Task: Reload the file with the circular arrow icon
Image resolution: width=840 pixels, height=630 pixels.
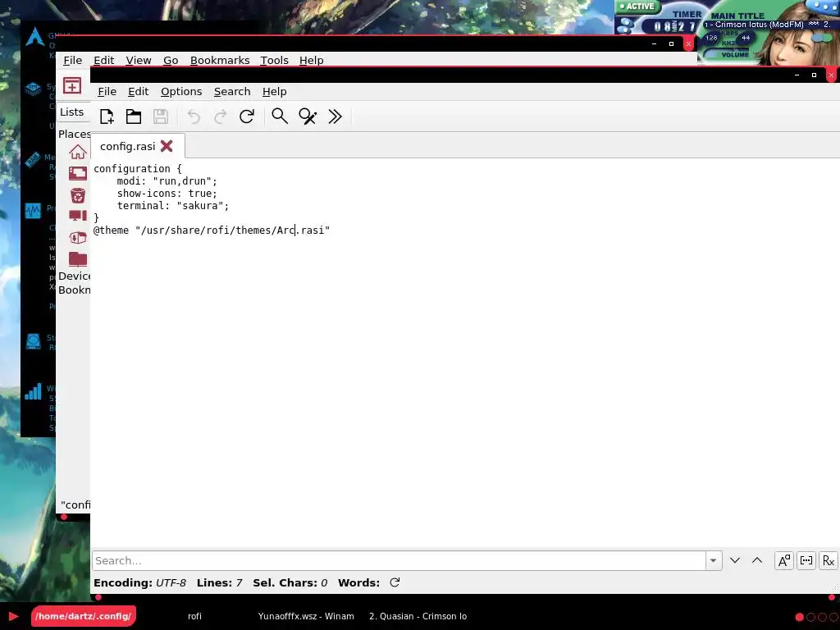Action: tap(246, 116)
